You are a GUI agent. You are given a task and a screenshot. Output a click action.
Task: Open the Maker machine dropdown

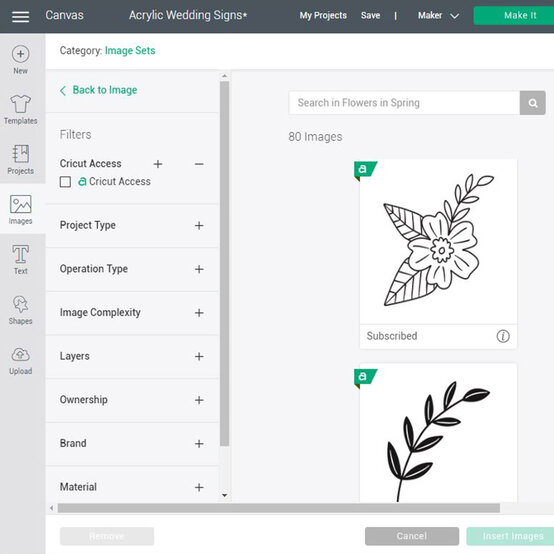coord(438,16)
